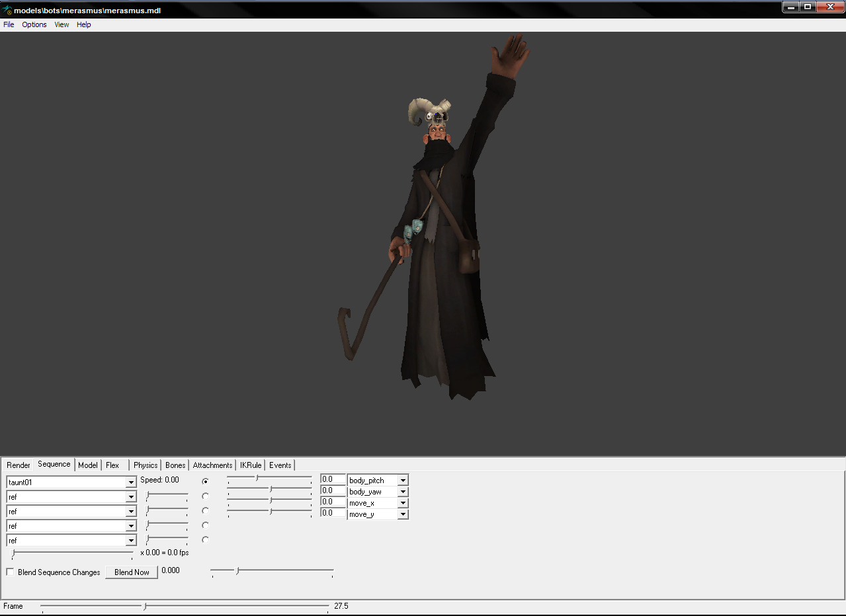Switch to the Render tab

tap(19, 465)
